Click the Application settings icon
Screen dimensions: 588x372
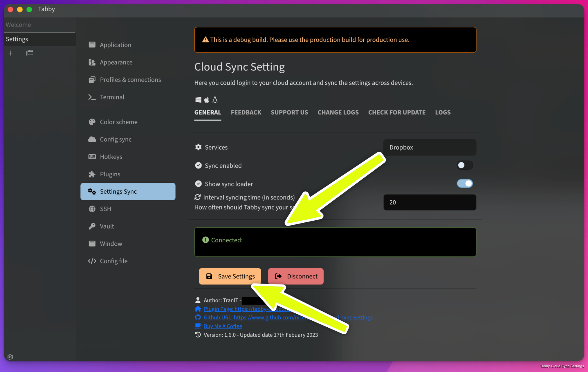92,45
